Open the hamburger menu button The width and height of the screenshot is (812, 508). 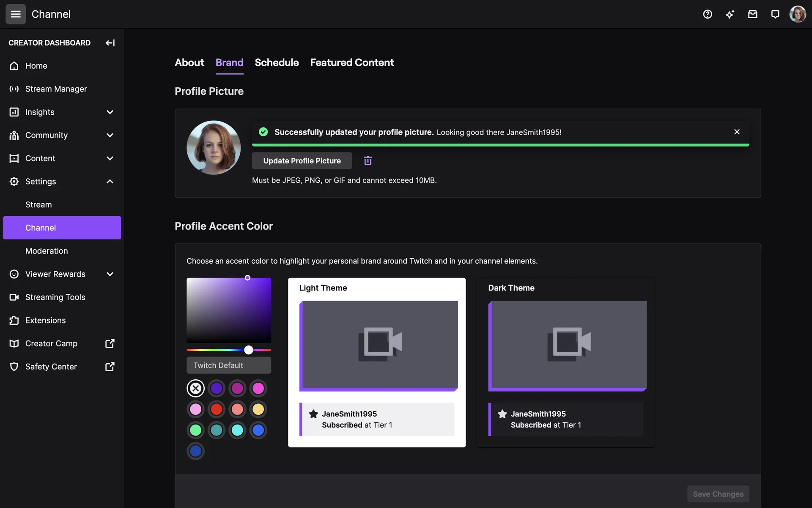pyautogui.click(x=16, y=14)
